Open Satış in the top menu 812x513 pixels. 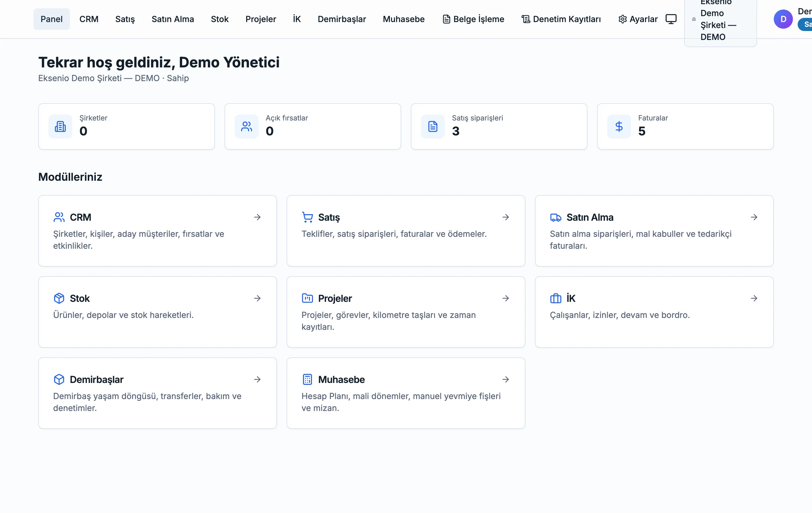[x=125, y=19]
